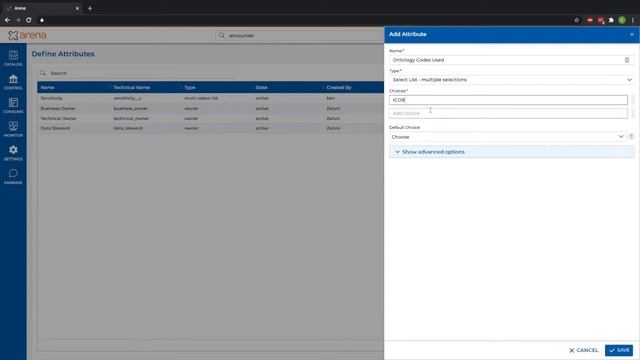Select the Arena browser tab
Viewport: 640px width, 360px height.
42,8
